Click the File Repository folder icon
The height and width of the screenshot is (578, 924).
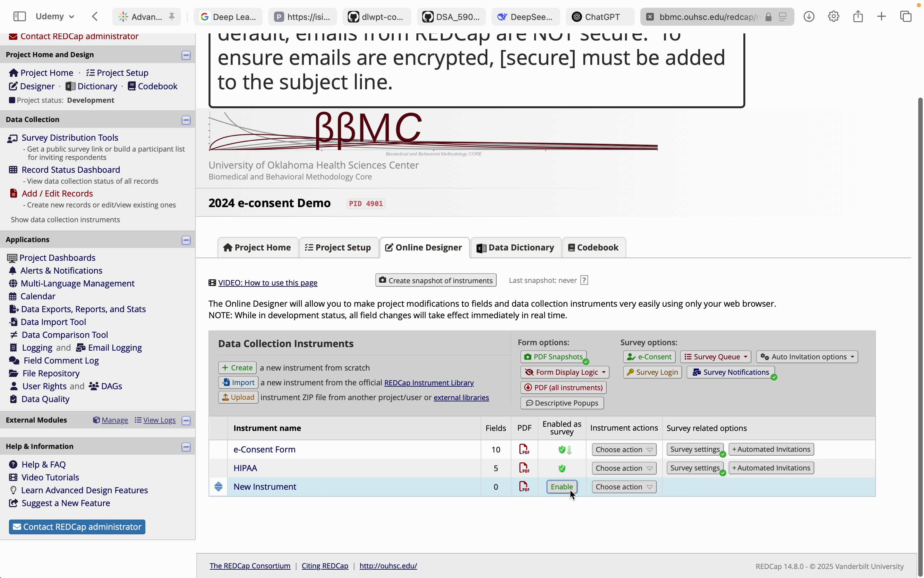[x=13, y=373]
